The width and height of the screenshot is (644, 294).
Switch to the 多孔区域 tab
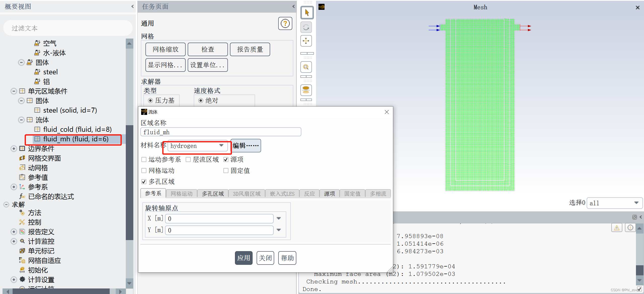(213, 194)
